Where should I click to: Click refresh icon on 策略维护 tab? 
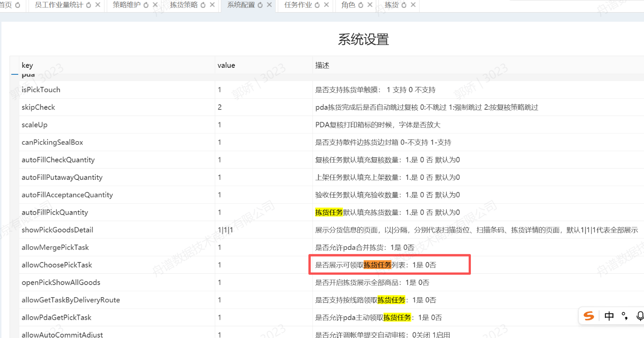tap(146, 5)
